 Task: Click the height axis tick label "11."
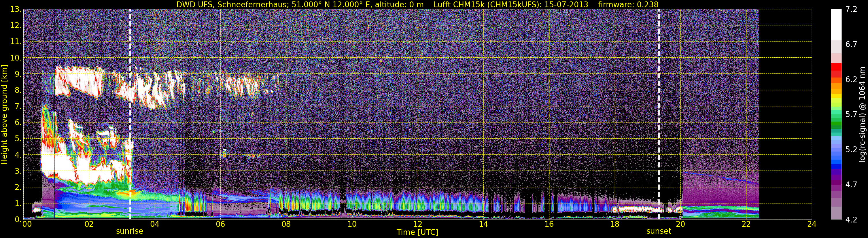pos(16,42)
